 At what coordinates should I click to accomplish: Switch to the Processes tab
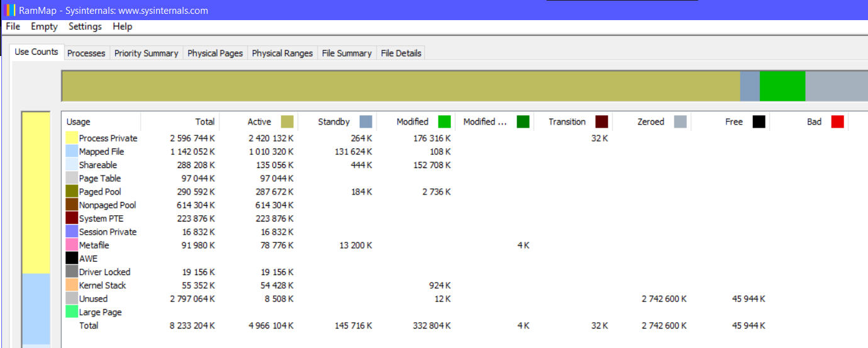tap(86, 53)
